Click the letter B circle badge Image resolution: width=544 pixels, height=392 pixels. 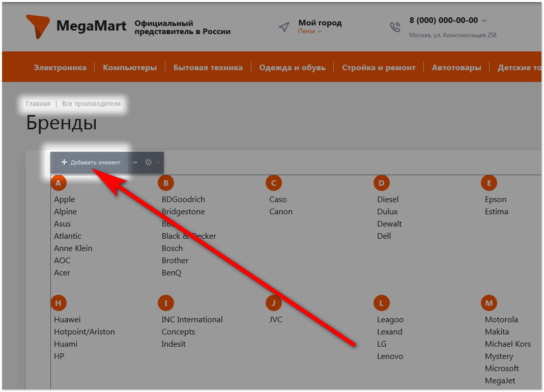click(166, 183)
